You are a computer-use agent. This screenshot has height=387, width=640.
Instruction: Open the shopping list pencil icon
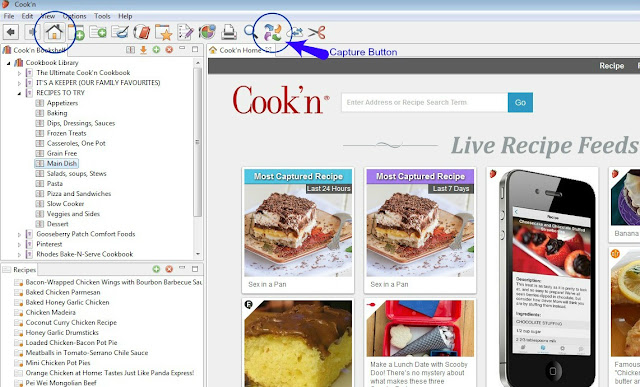point(185,32)
